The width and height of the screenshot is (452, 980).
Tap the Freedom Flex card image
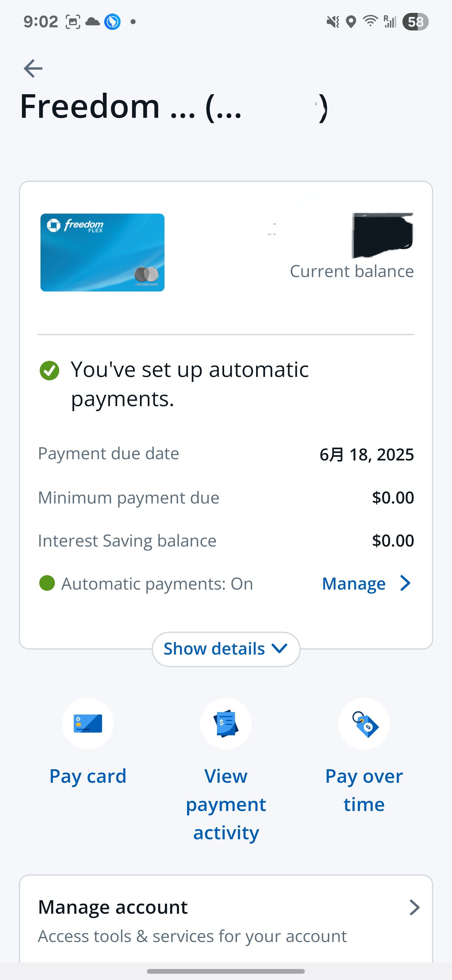pos(102,253)
